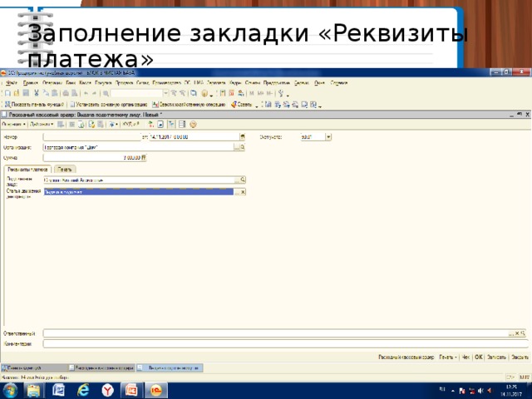This screenshot has width=532, height=399.
Task: Open the Файл menu
Action: [12, 83]
